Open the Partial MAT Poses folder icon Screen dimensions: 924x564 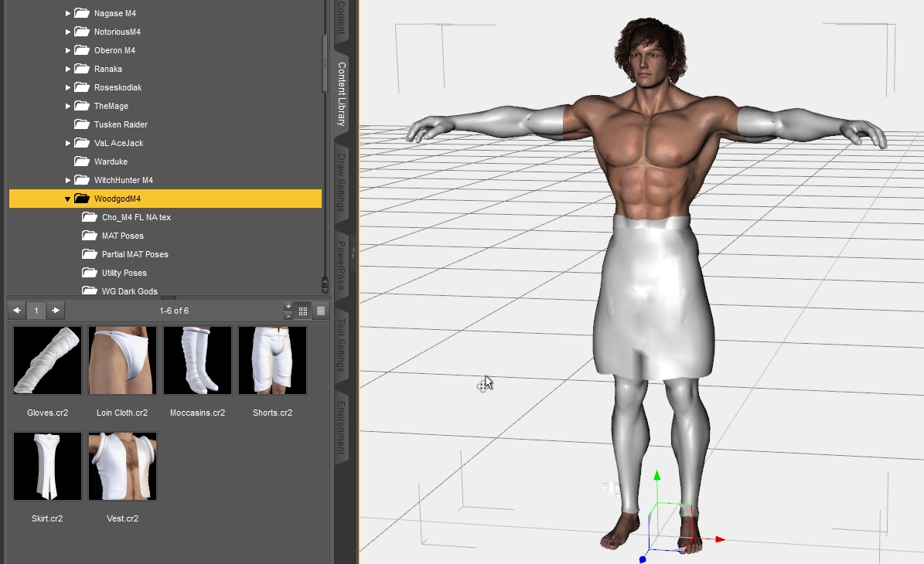click(89, 253)
